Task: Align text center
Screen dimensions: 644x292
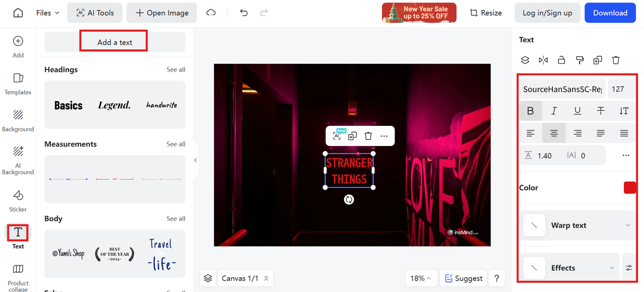Action: pos(554,133)
